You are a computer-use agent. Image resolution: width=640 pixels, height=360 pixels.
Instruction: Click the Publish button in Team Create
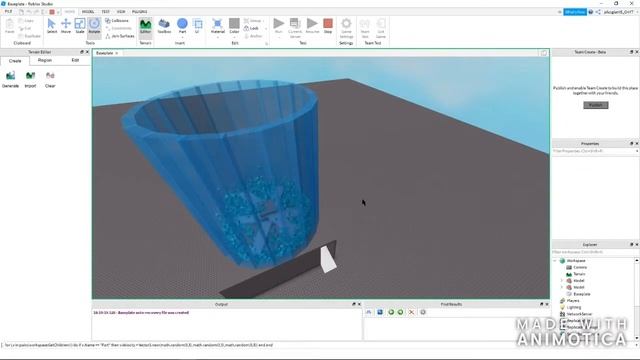click(596, 105)
